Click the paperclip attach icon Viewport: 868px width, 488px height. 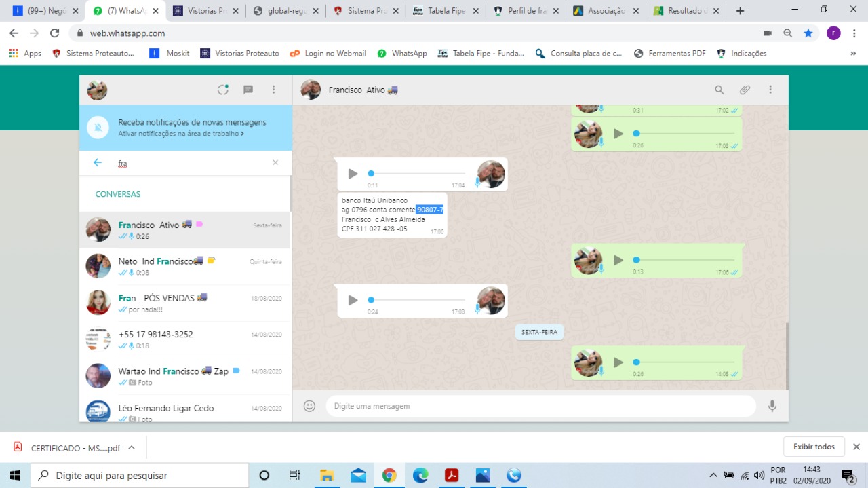pos(745,90)
